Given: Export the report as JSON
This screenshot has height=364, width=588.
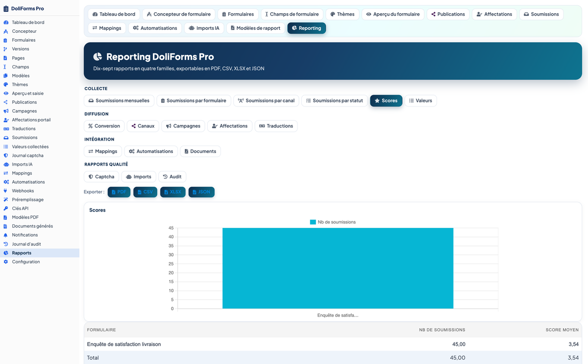Looking at the screenshot, I should click(x=201, y=192).
